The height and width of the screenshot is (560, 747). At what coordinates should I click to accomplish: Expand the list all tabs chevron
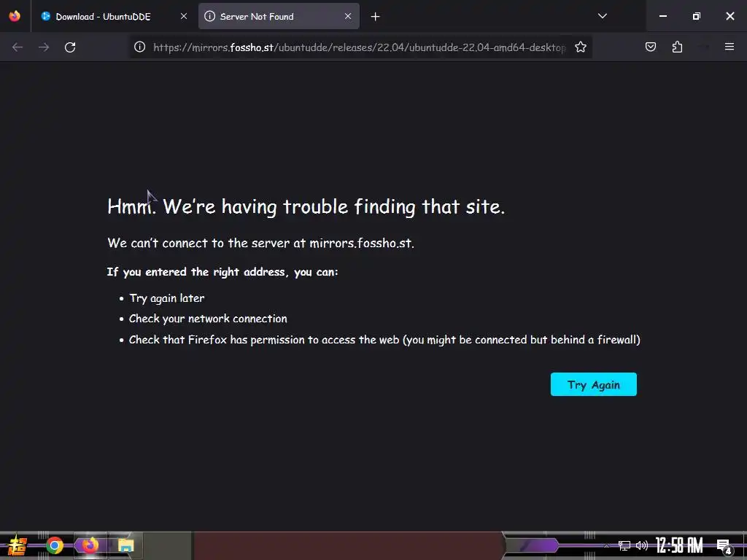coord(602,16)
